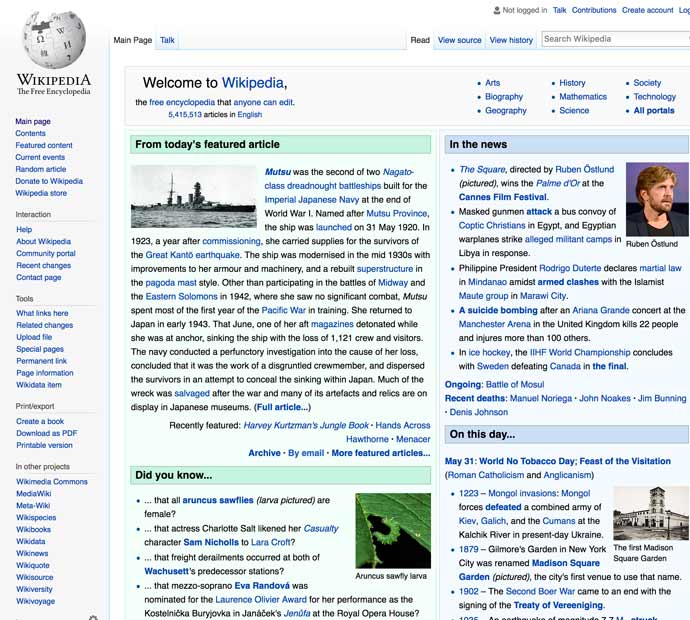Open Current events sidebar link
690x620 pixels.
click(x=40, y=157)
